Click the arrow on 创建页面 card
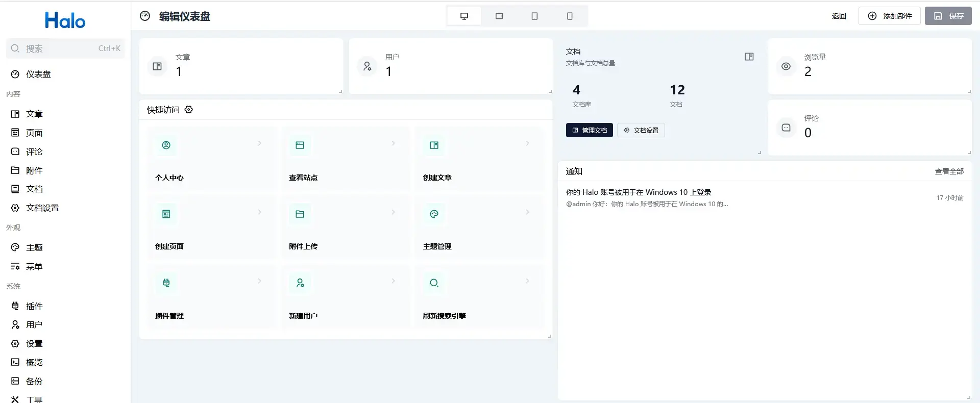The width and height of the screenshot is (980, 403). point(259,212)
